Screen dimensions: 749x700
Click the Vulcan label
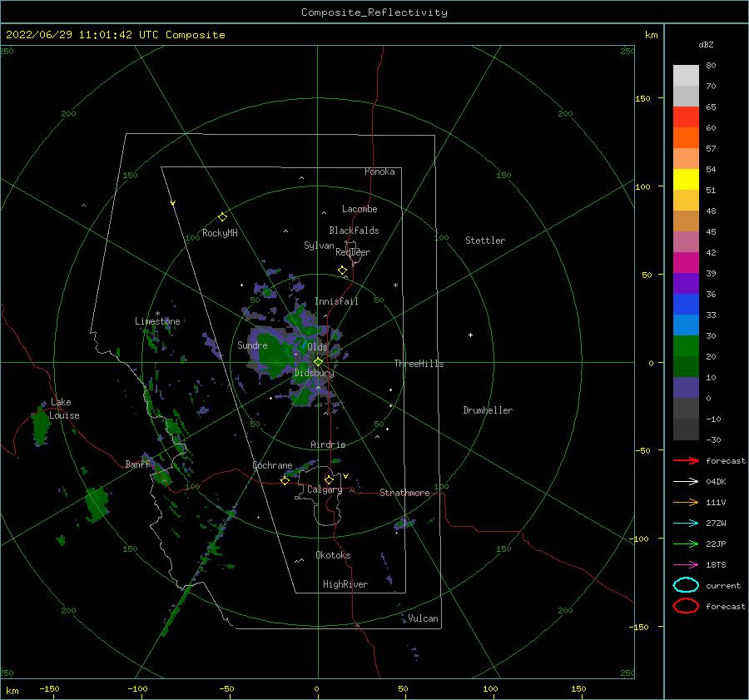(423, 618)
